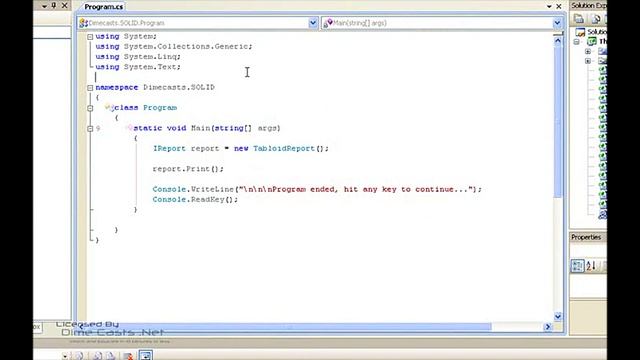Open the active documents list arrow
Image resolution: width=640 pixels, height=360 pixels.
click(x=549, y=6)
